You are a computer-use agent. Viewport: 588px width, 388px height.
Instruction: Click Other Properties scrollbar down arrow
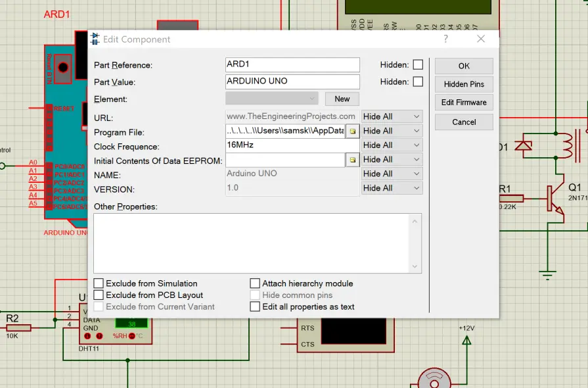(415, 266)
